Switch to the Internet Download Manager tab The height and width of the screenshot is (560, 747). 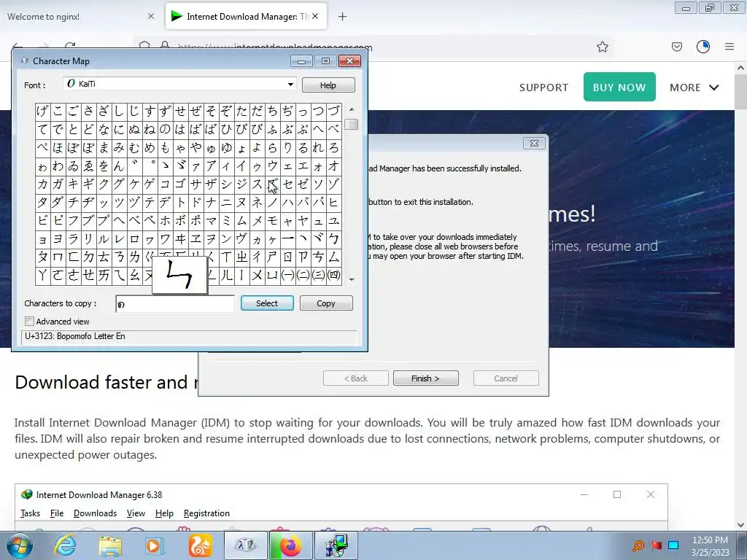pyautogui.click(x=247, y=17)
